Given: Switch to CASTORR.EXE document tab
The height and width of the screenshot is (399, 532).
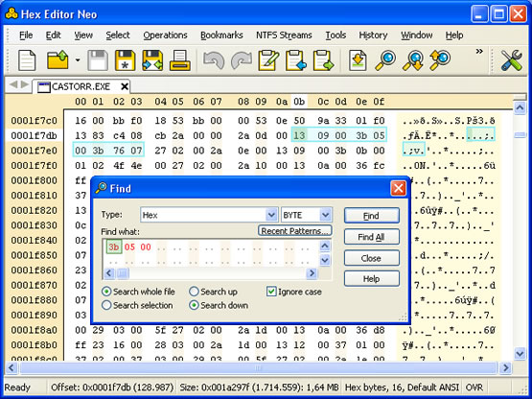Looking at the screenshot, I should (x=81, y=86).
